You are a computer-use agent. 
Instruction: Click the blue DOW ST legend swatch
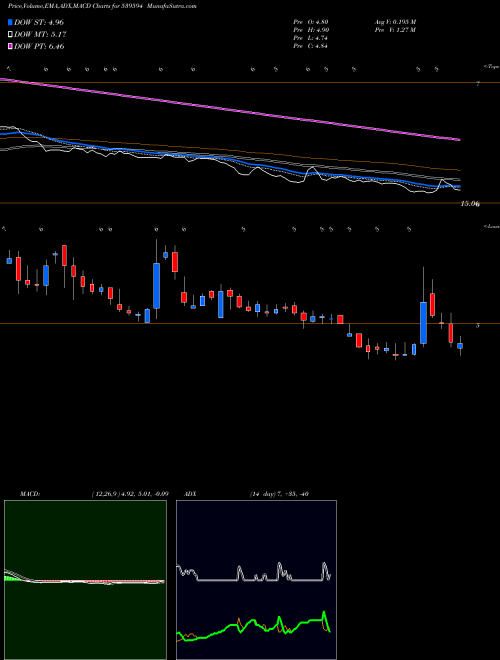pos(11,22)
